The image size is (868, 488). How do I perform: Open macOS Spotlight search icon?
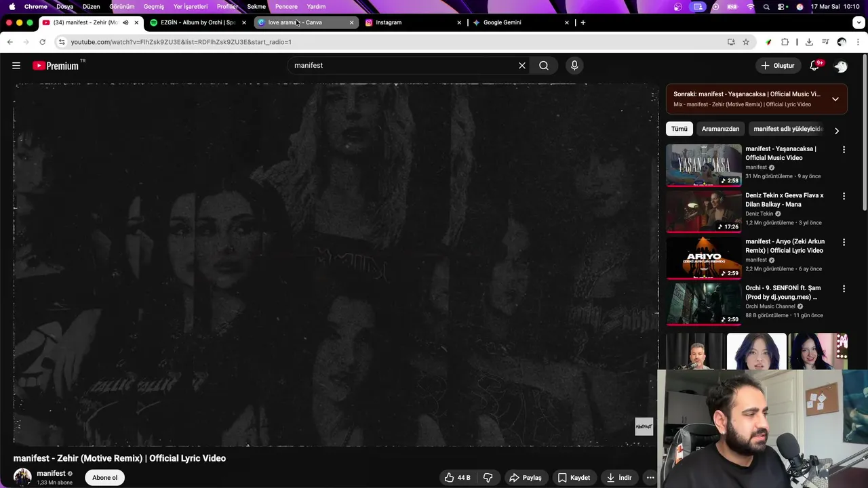pyautogui.click(x=766, y=7)
